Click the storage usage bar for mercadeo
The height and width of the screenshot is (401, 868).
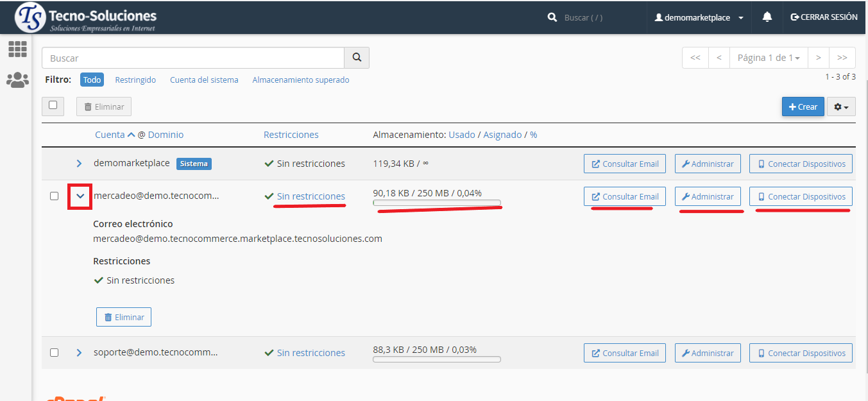(x=437, y=203)
